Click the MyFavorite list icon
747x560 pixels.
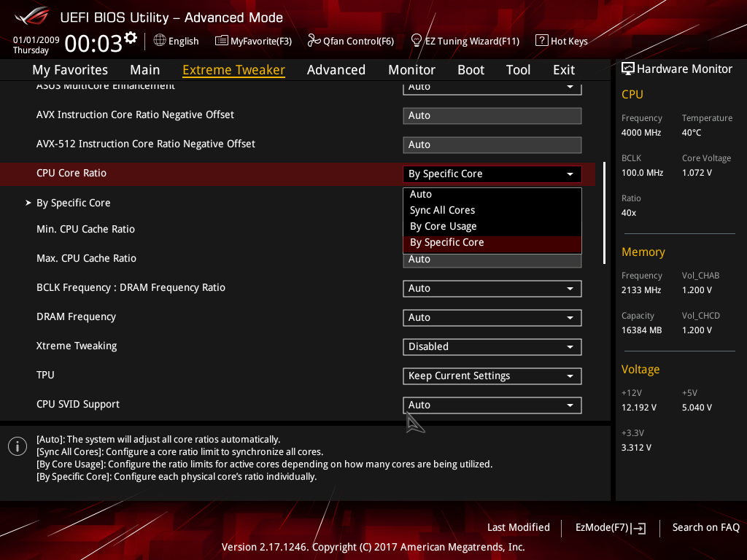[222, 41]
